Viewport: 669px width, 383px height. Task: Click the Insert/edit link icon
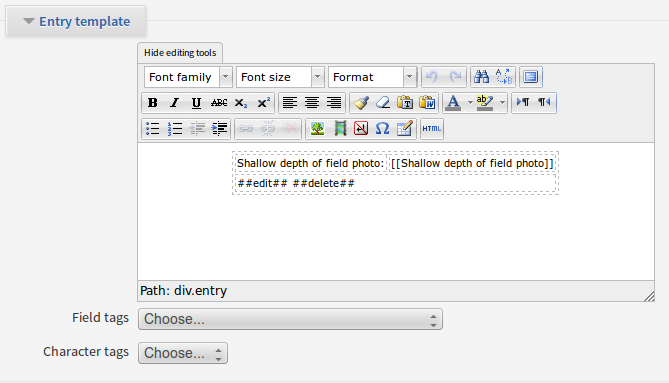(x=245, y=129)
